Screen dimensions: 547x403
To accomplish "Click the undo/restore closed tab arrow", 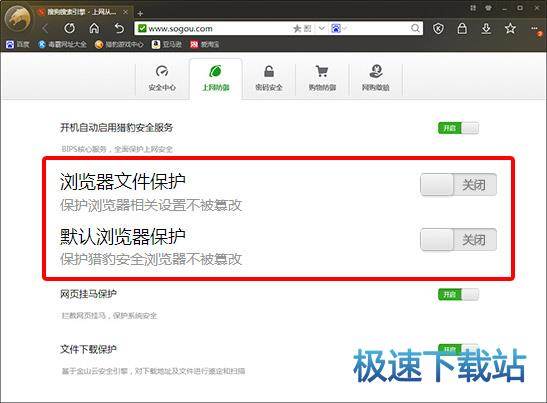I will tap(119, 28).
